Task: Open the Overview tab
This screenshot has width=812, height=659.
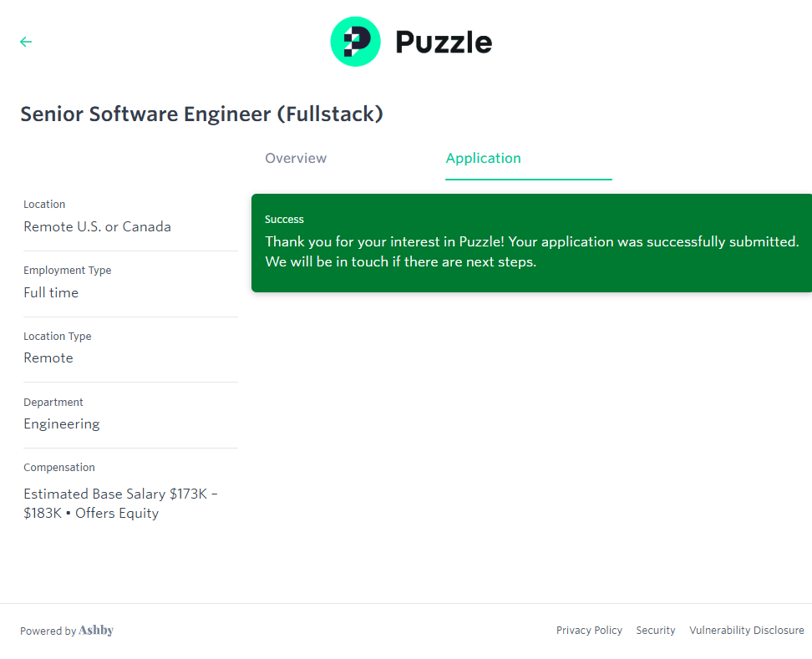Action: [x=296, y=158]
